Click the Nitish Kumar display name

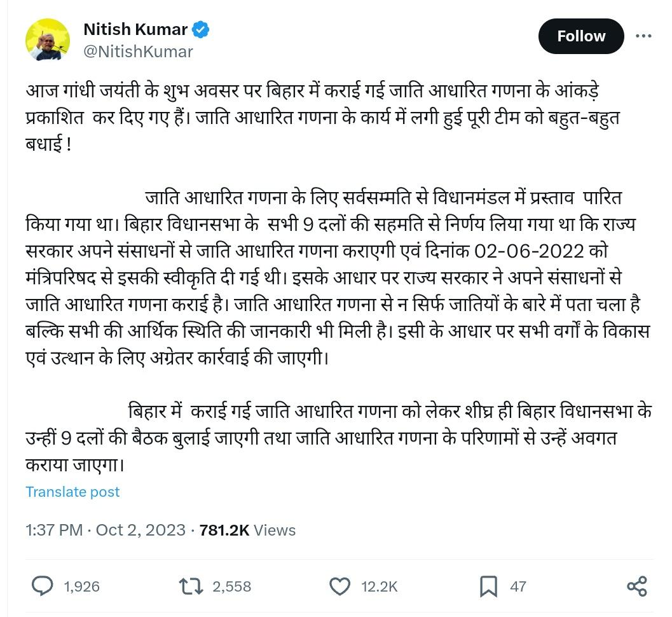coord(135,29)
